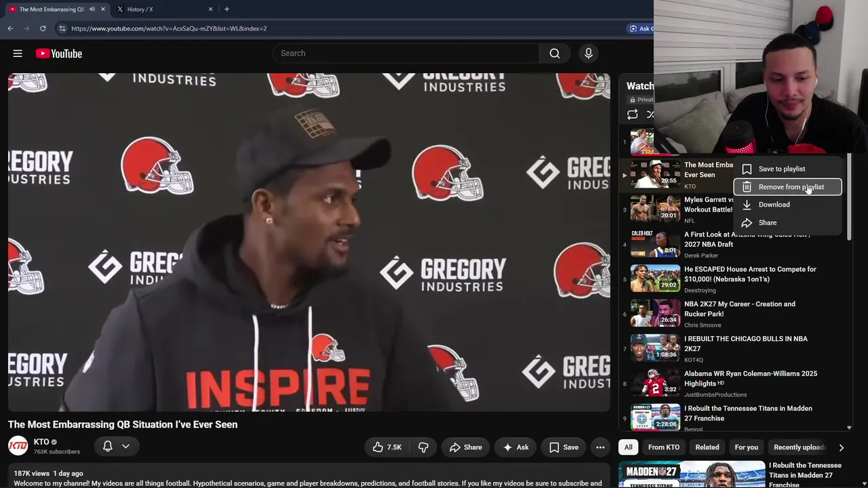868x488 pixels.
Task: Select the Related chip
Action: pos(707,447)
